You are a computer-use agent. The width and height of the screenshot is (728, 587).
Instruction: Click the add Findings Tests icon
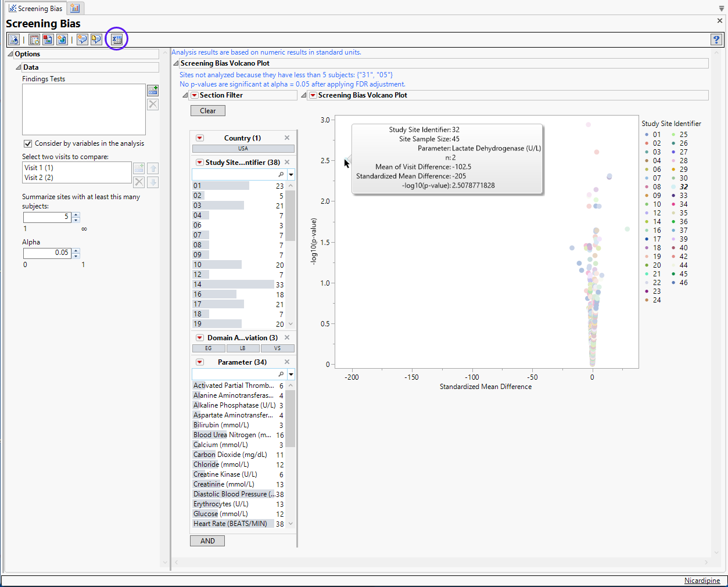[x=153, y=90]
